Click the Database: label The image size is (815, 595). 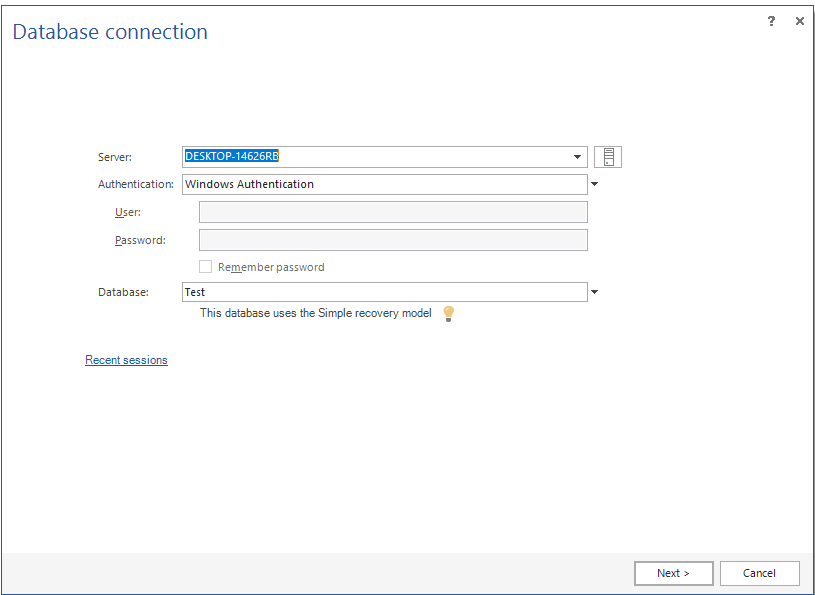123,292
